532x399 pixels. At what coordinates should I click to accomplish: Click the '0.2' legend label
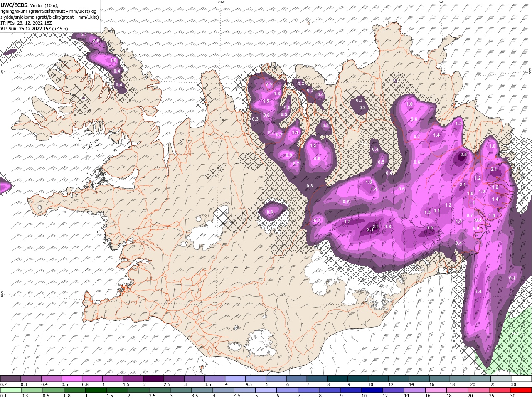tap(3, 384)
